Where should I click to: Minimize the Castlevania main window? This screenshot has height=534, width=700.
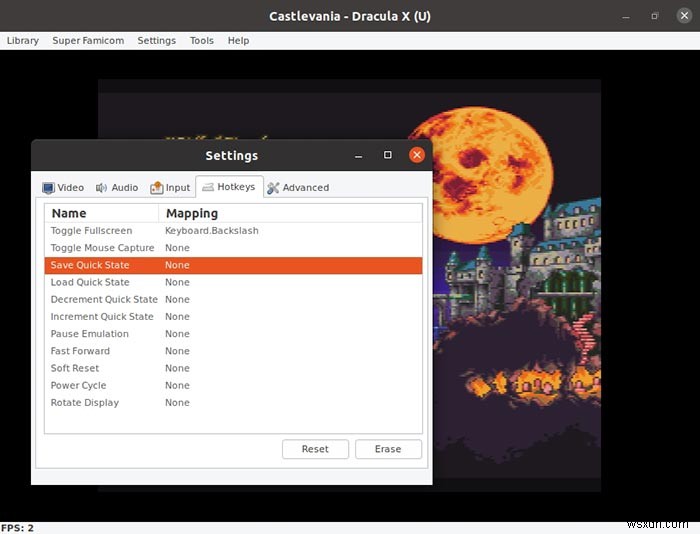click(x=626, y=17)
